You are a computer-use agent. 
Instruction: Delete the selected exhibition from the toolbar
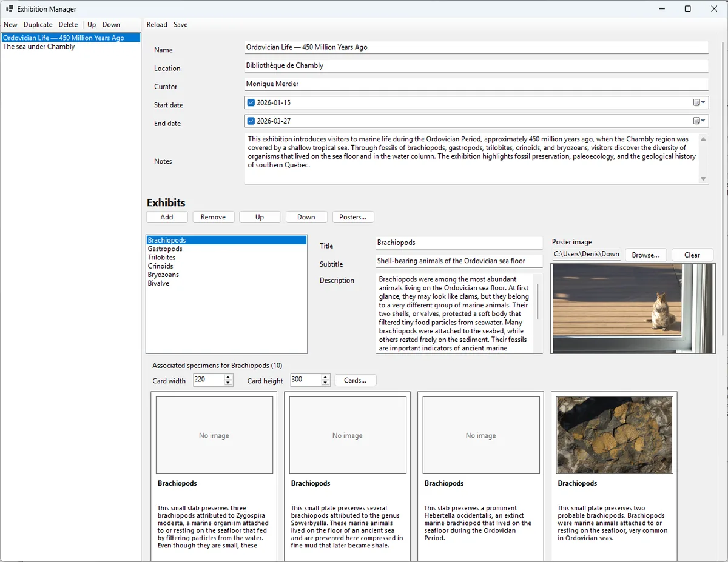coord(68,25)
